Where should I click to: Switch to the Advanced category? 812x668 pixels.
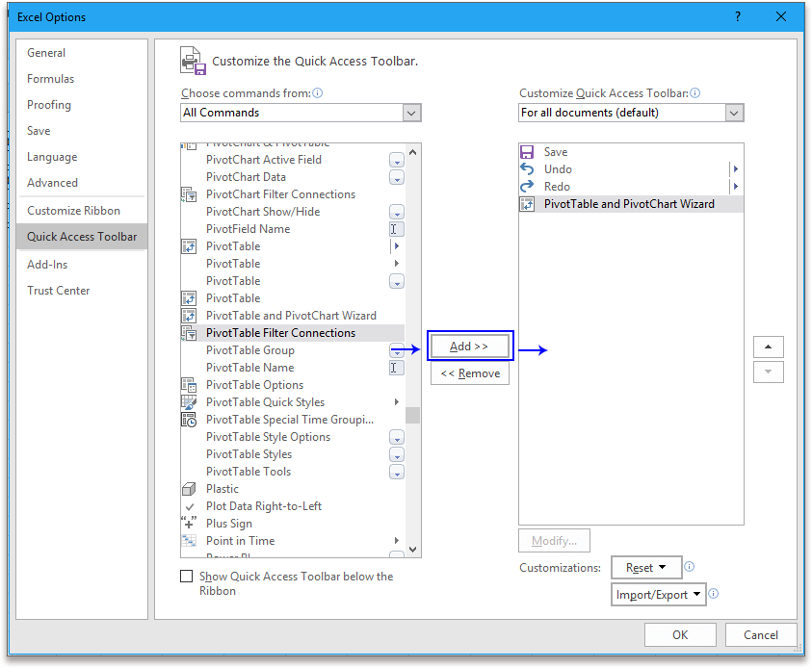81,183
